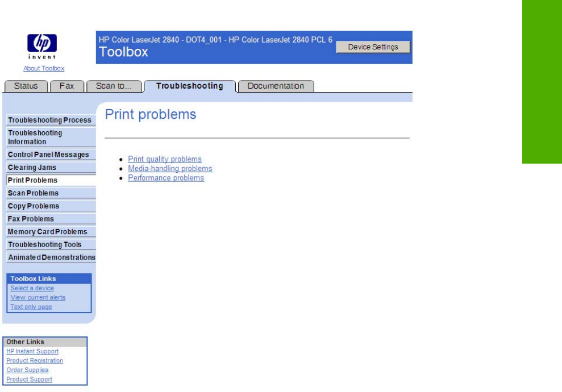Switch to the Fax tab
Viewport: 562px width, 392px height.
click(67, 86)
